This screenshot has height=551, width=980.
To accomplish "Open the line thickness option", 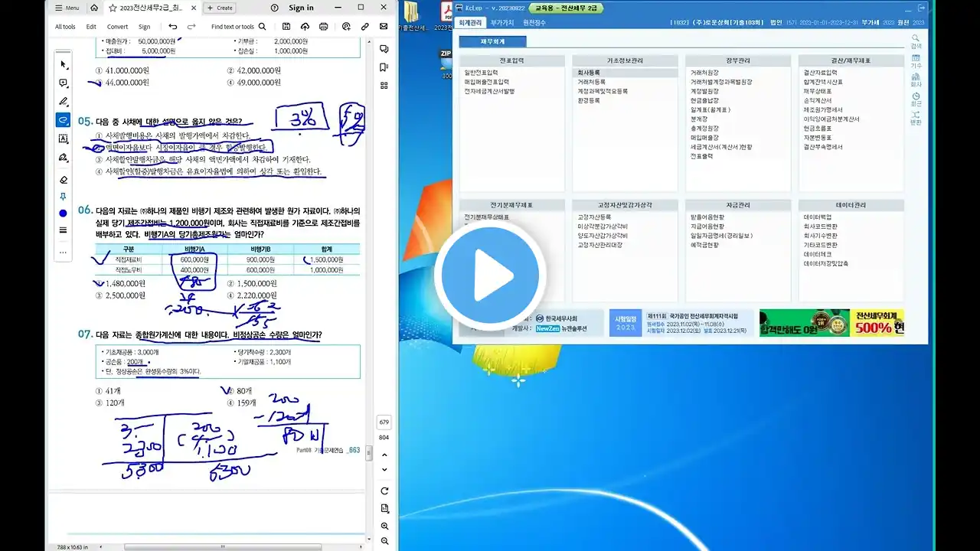I will click(x=63, y=230).
